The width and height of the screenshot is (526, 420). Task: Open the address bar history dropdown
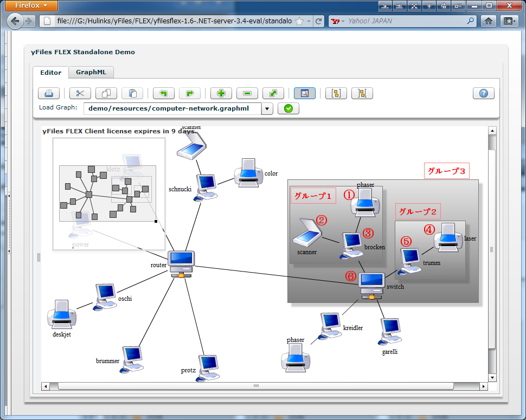tap(309, 21)
